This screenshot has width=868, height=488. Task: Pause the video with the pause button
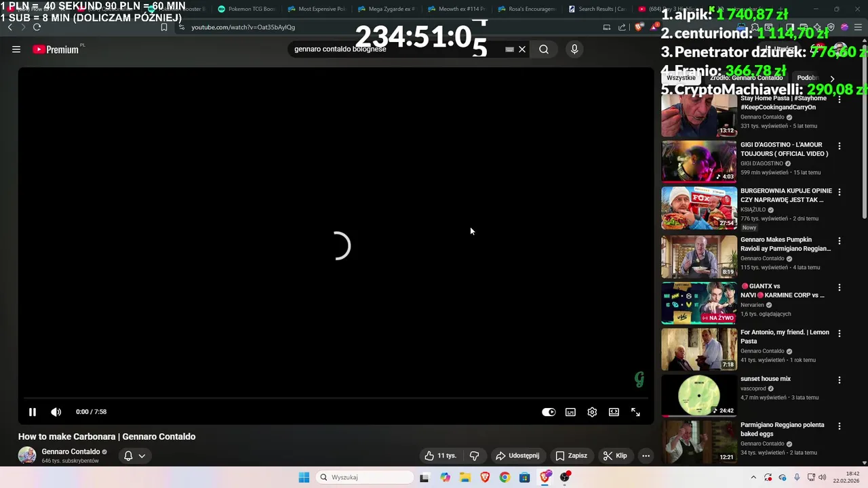tap(32, 412)
